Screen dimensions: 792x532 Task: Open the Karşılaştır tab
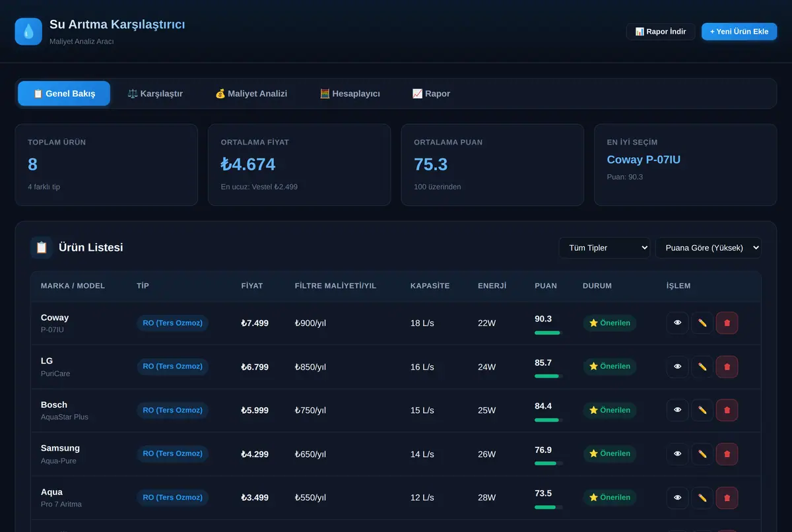(155, 94)
